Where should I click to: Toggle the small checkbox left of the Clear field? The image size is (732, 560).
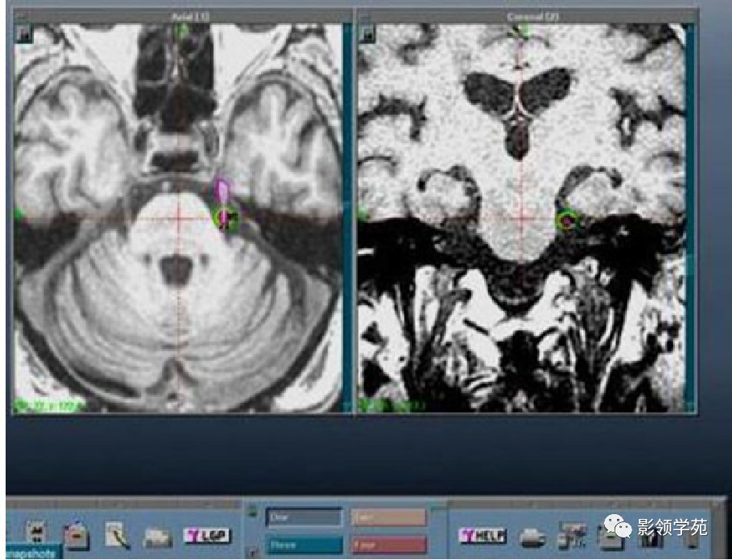click(253, 512)
